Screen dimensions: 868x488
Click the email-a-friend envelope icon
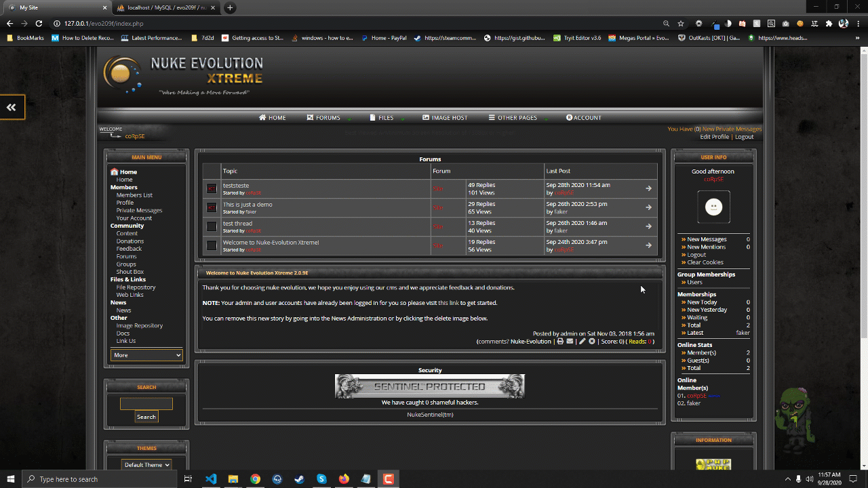(570, 342)
